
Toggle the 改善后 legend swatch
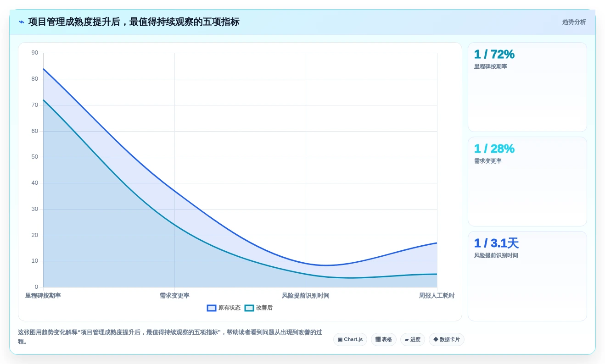click(249, 308)
